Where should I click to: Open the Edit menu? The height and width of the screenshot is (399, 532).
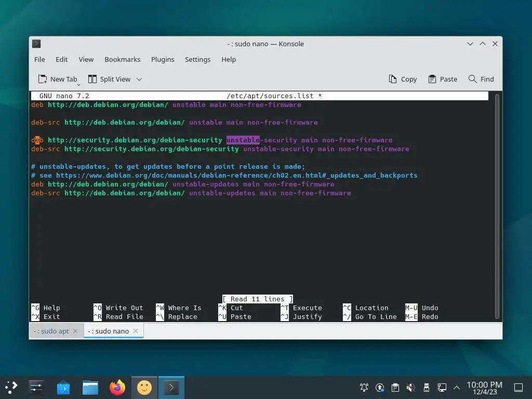tap(61, 59)
